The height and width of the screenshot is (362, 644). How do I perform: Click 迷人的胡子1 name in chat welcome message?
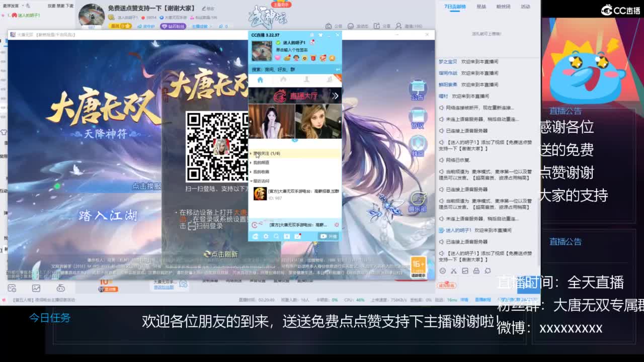click(458, 230)
